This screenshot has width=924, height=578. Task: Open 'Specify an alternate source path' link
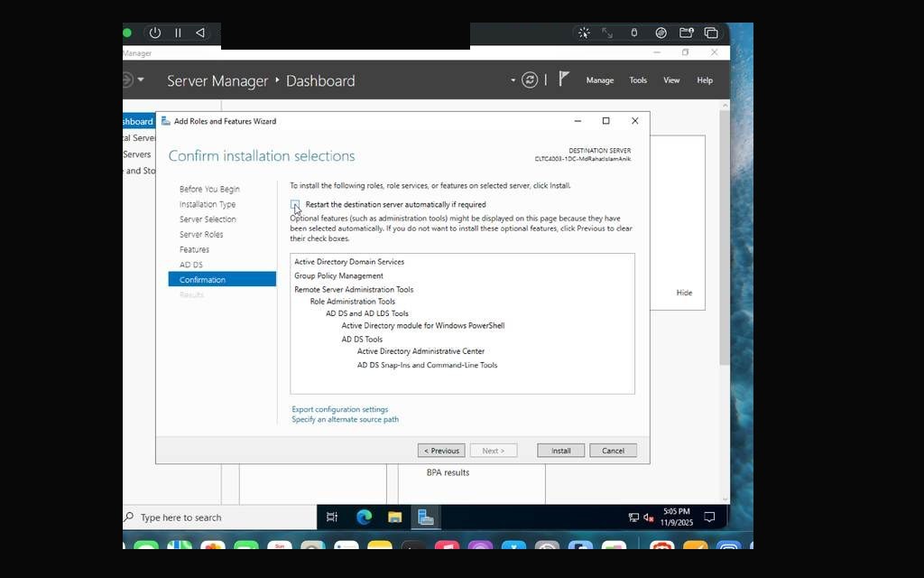pyautogui.click(x=346, y=419)
